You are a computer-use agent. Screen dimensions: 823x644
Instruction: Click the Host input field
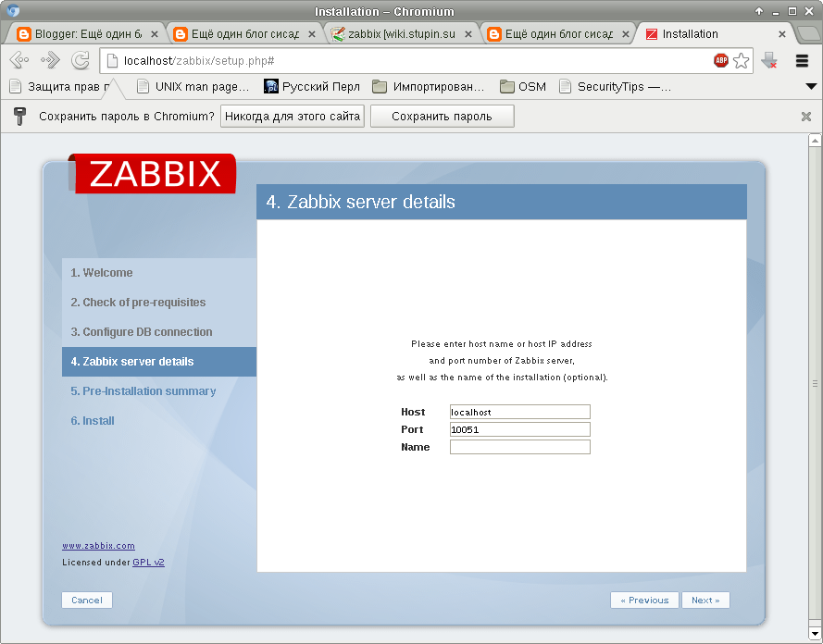click(519, 412)
